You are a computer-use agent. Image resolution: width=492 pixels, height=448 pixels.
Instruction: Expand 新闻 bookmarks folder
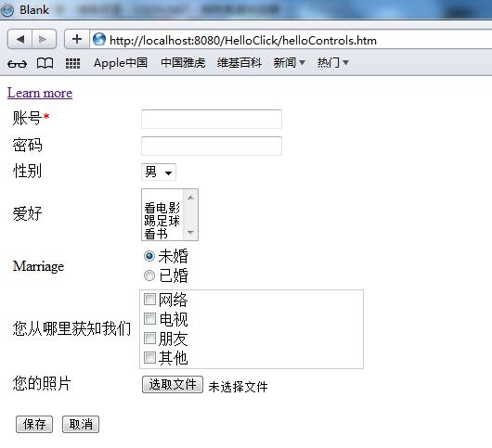click(289, 63)
